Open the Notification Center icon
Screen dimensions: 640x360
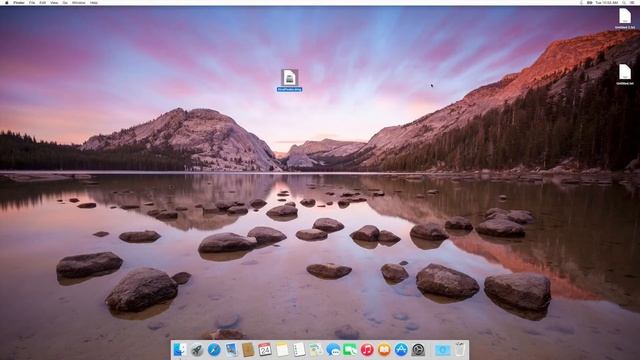click(x=632, y=2)
